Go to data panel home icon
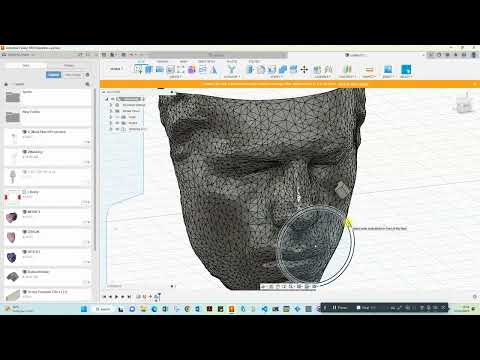The image size is (480, 360). pos(6,84)
